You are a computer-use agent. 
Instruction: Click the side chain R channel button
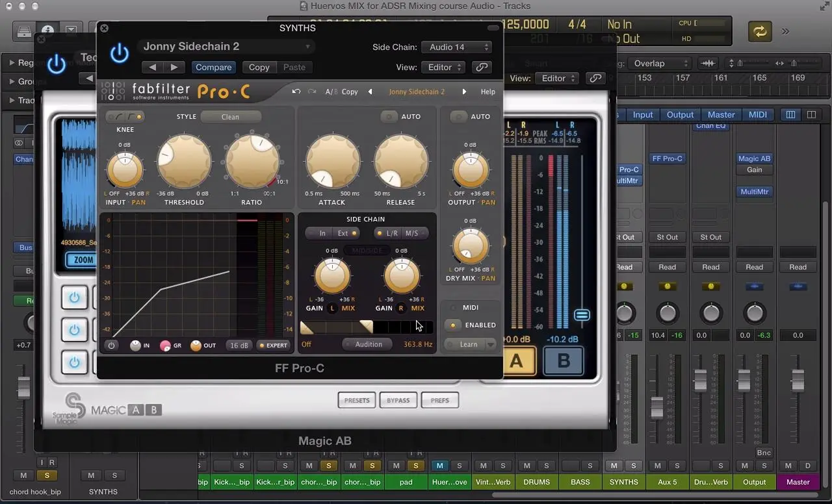(400, 308)
